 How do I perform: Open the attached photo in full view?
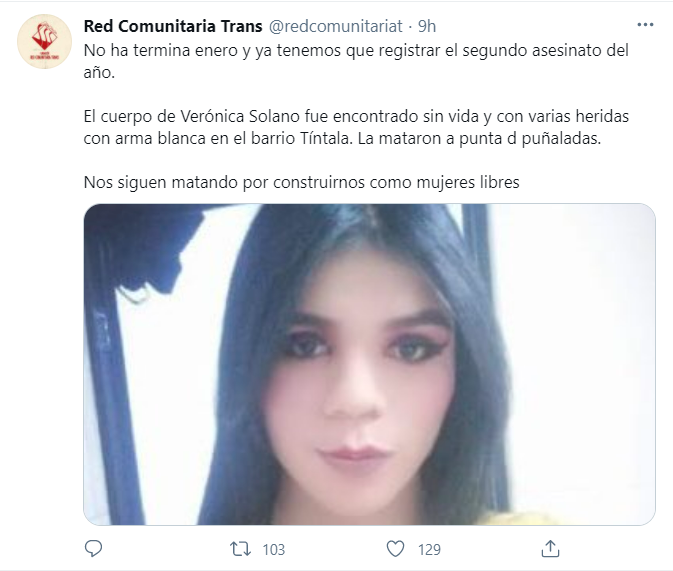coord(369,364)
